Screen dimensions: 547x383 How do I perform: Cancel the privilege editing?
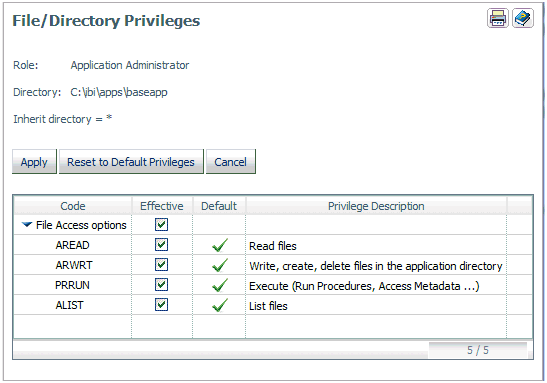coord(231,162)
